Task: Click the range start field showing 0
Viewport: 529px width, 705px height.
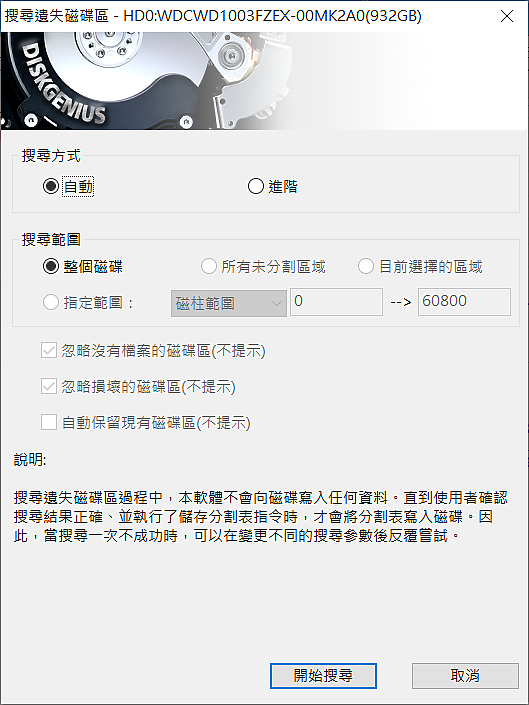Action: tap(336, 302)
